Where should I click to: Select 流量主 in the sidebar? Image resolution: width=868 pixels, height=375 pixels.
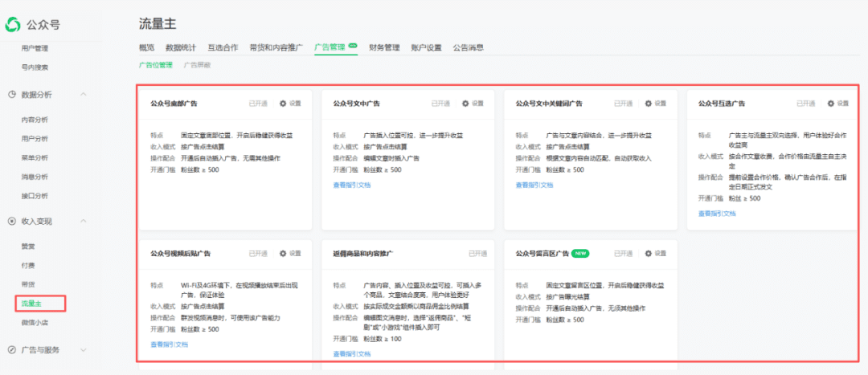coord(32,304)
